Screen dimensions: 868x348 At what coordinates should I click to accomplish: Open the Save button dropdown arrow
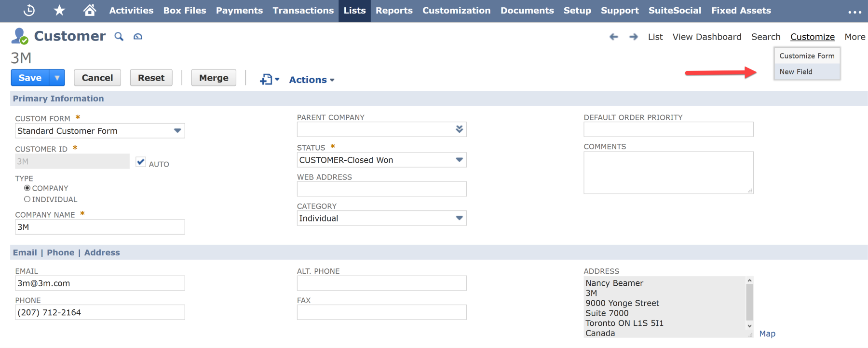(x=57, y=78)
